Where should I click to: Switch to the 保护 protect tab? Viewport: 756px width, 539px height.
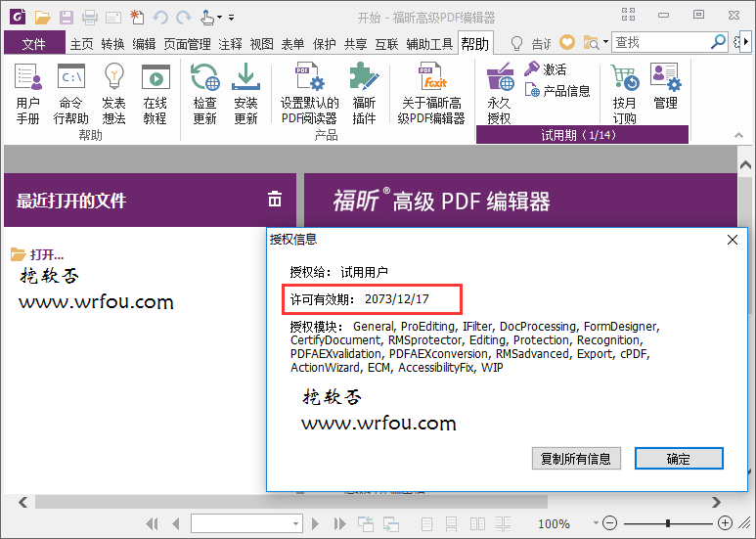324,44
